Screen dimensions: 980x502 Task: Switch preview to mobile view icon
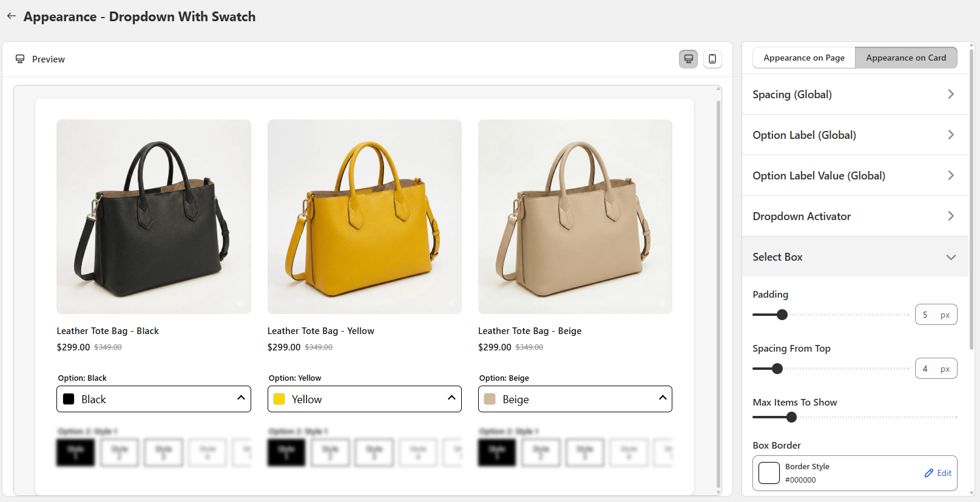[x=712, y=59]
